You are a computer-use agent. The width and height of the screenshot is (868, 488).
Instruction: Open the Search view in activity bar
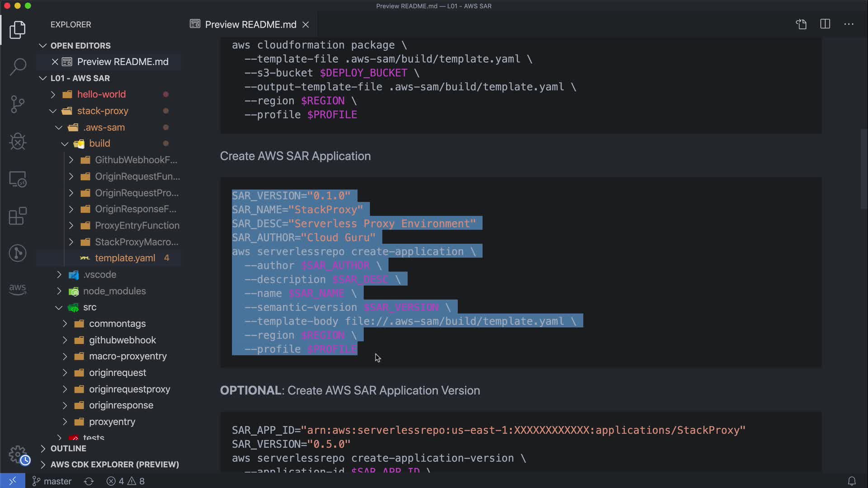(18, 67)
